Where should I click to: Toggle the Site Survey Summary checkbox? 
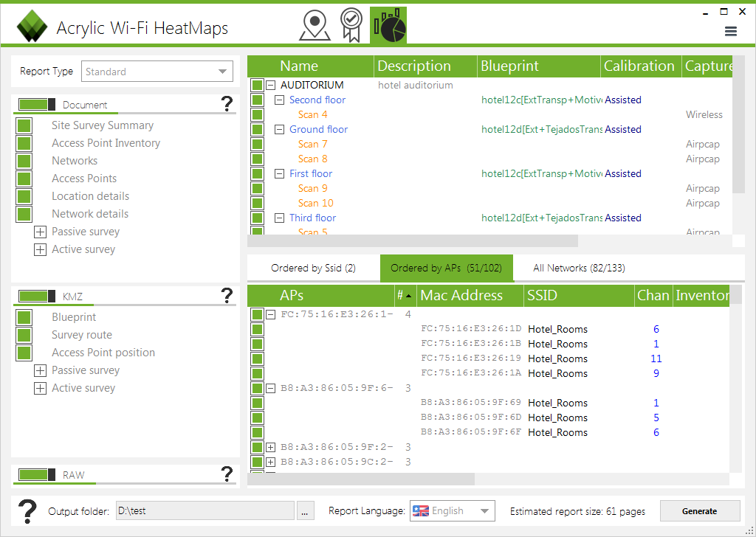click(24, 125)
